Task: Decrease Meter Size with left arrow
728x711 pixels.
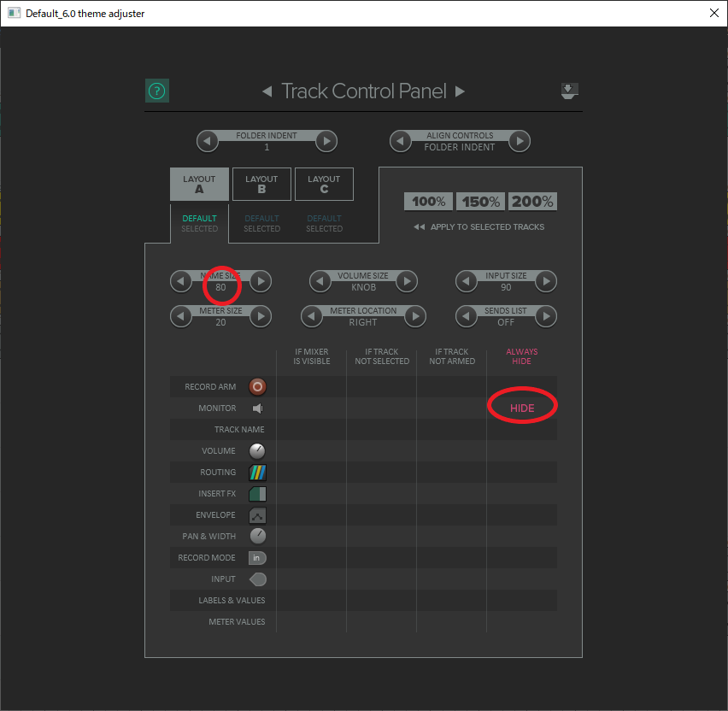Action: tap(181, 316)
